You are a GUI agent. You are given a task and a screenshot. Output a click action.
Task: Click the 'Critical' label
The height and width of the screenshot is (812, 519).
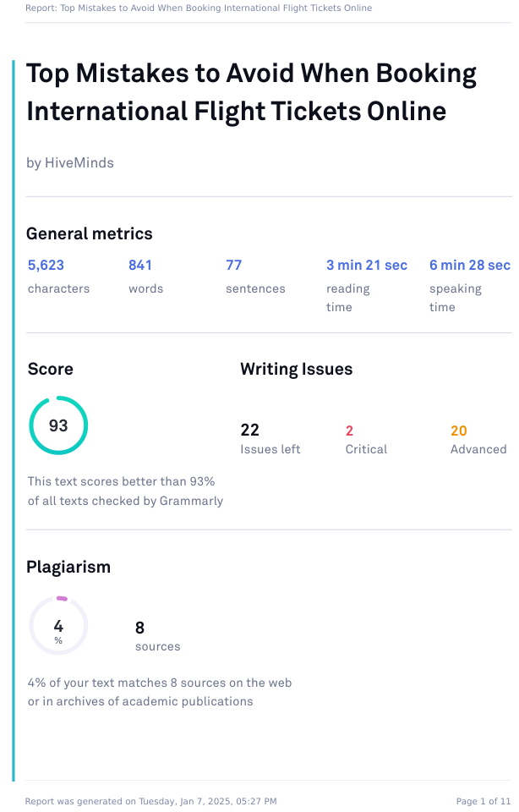[x=366, y=449]
